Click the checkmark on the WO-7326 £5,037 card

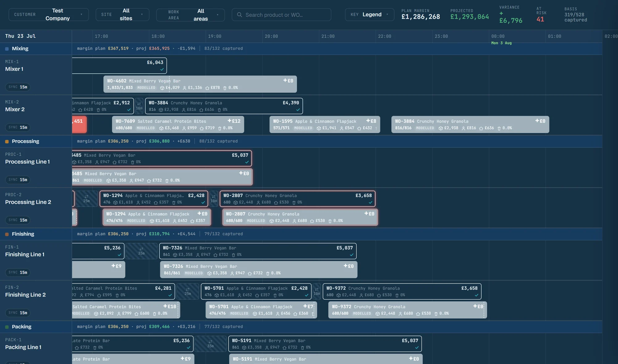352,255
